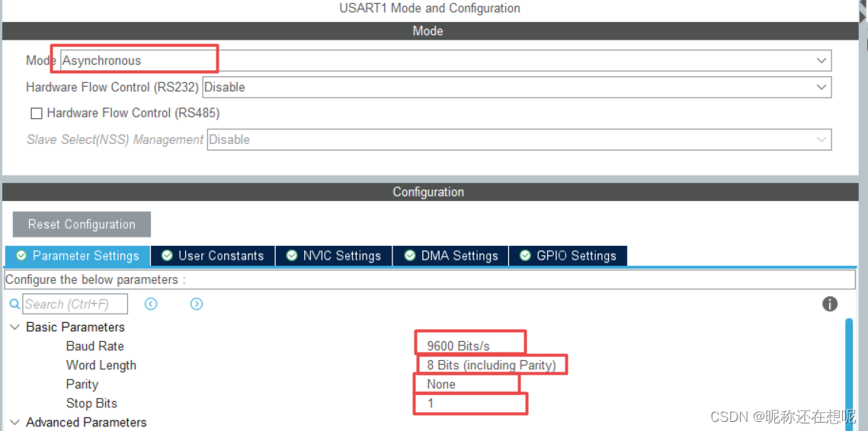Viewport: 868px width, 431px height.
Task: Enable Hardware Flow Control (RS485) checkbox
Action: pos(37,113)
